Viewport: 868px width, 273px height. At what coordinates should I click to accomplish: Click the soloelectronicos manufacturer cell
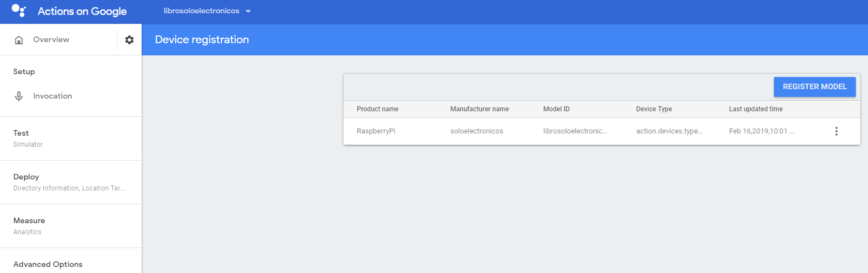pos(476,131)
